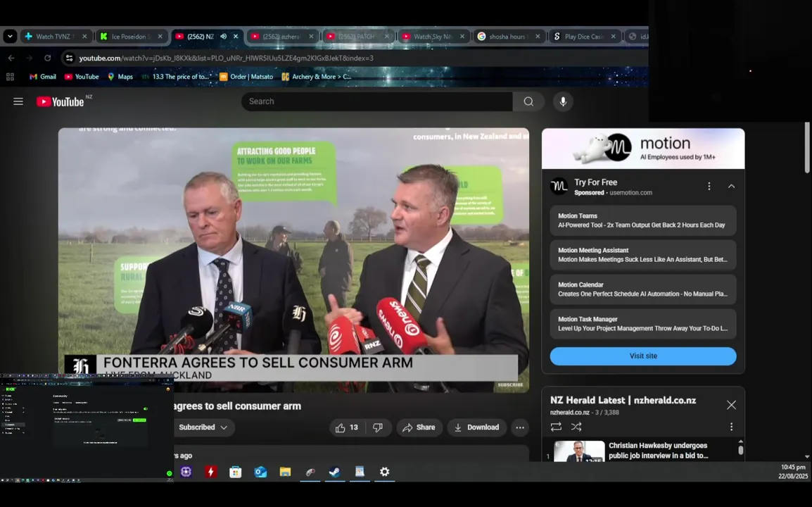The height and width of the screenshot is (507, 812).
Task: Open the Gmail bookmark
Action: [43, 77]
